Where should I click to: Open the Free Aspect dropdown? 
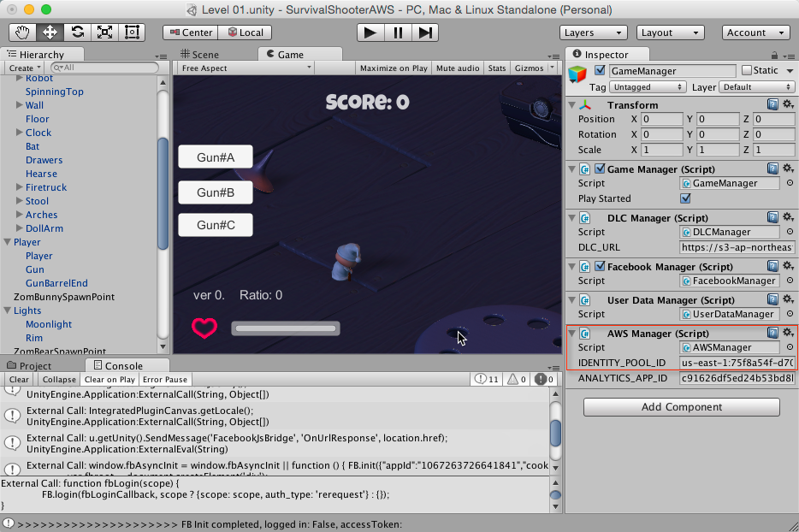point(246,68)
